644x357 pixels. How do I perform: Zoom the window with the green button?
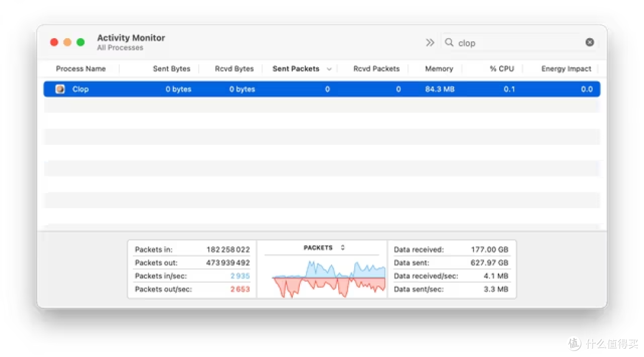coord(80,42)
